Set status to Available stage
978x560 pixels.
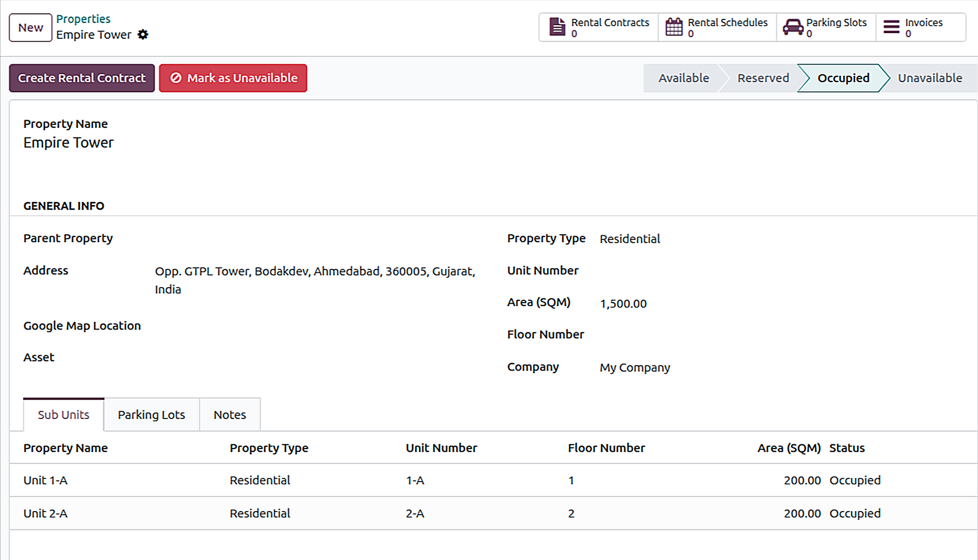(683, 78)
